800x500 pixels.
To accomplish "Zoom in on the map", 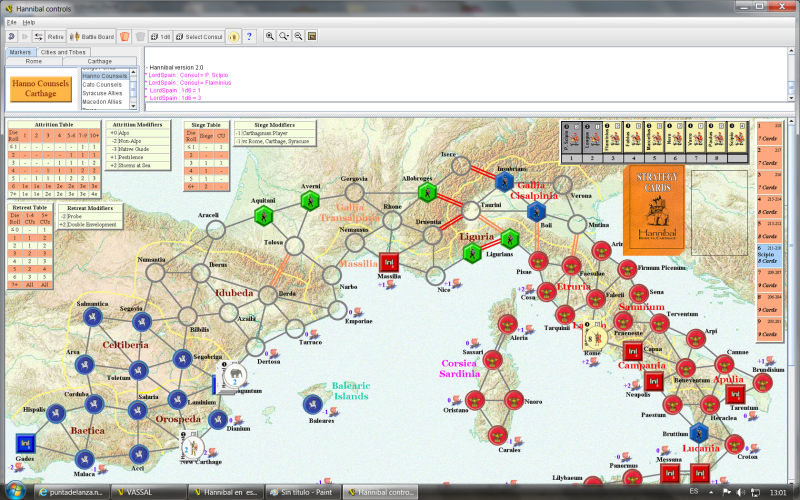I will point(269,36).
